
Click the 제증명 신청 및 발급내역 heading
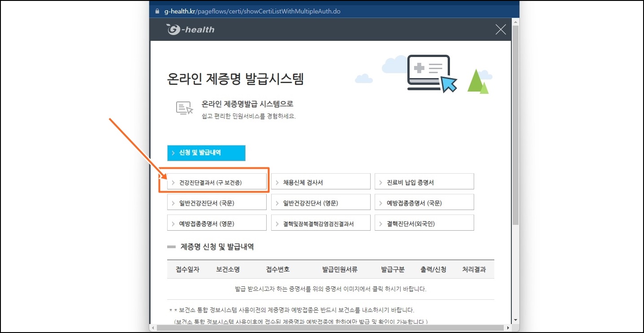[x=217, y=247]
